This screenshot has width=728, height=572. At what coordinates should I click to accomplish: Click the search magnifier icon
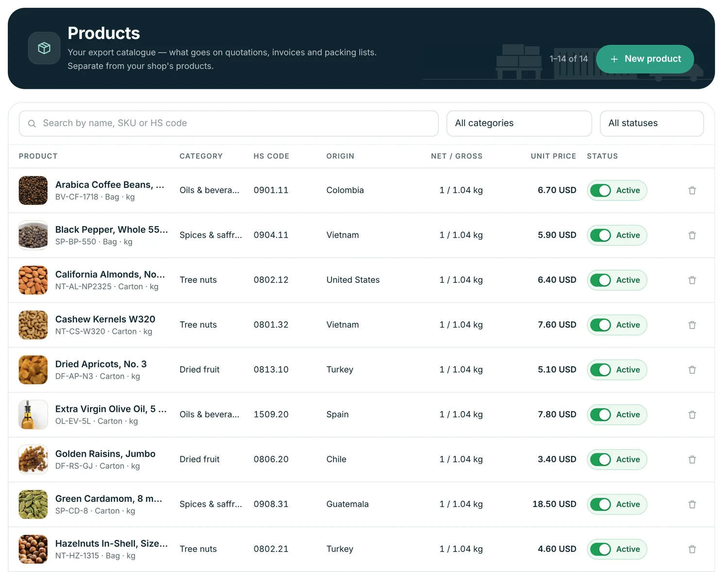click(32, 124)
